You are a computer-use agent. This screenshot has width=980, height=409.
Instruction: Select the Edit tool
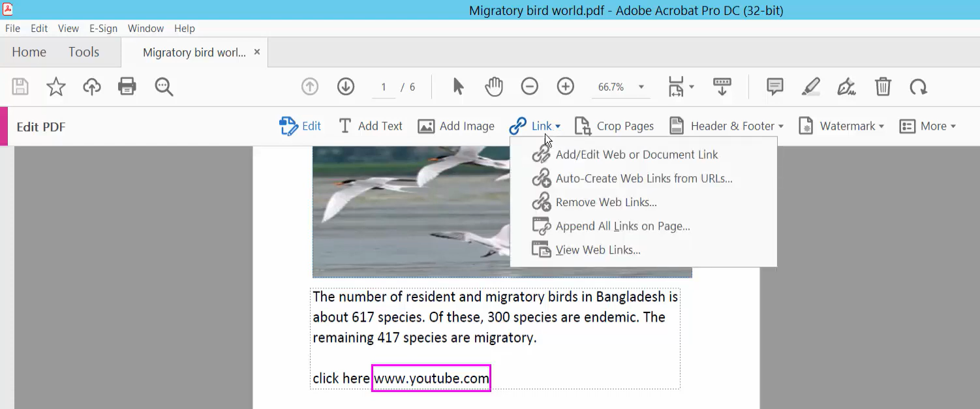[300, 126]
